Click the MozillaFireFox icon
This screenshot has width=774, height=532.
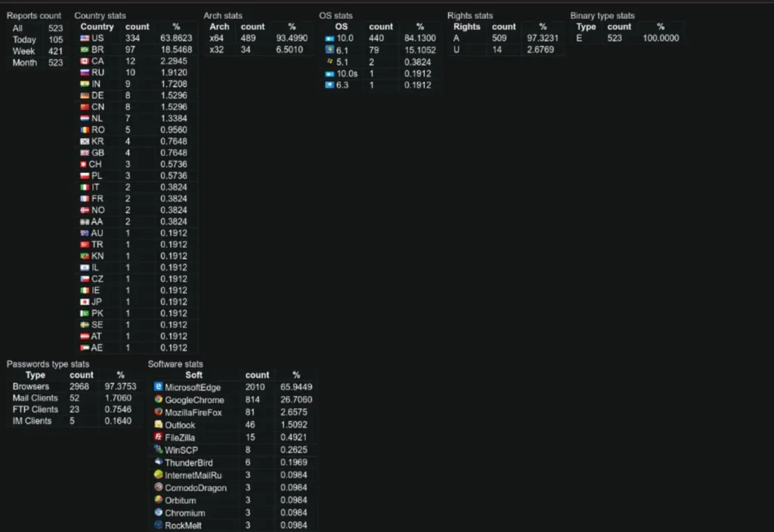(x=159, y=412)
